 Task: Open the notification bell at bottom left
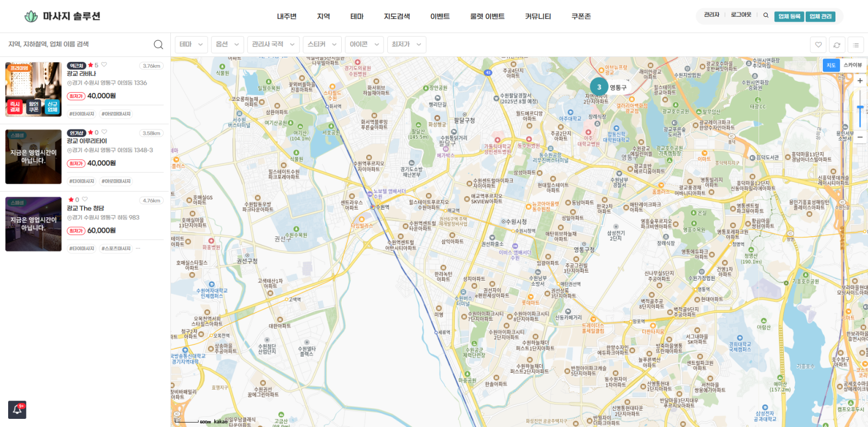pos(17,410)
